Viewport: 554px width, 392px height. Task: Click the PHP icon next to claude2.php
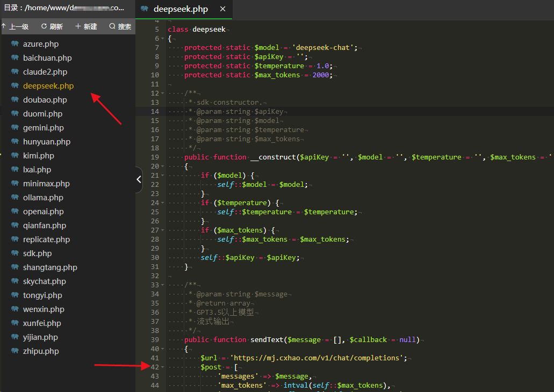15,72
